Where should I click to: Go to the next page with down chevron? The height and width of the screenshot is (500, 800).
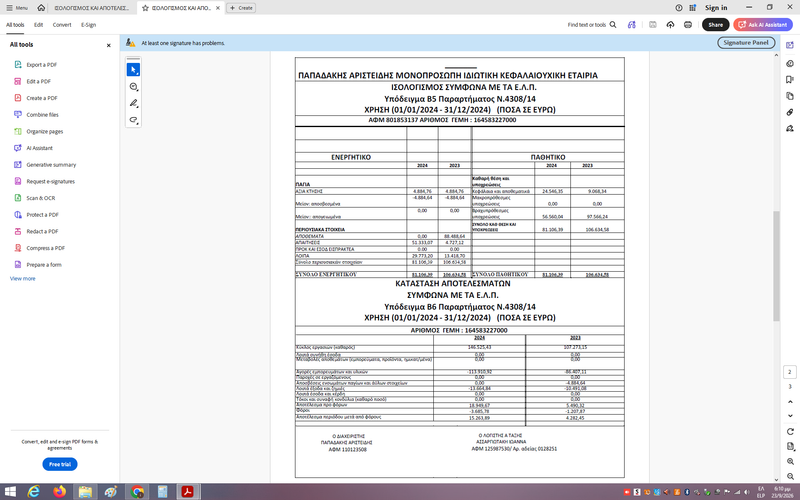pos(790,416)
